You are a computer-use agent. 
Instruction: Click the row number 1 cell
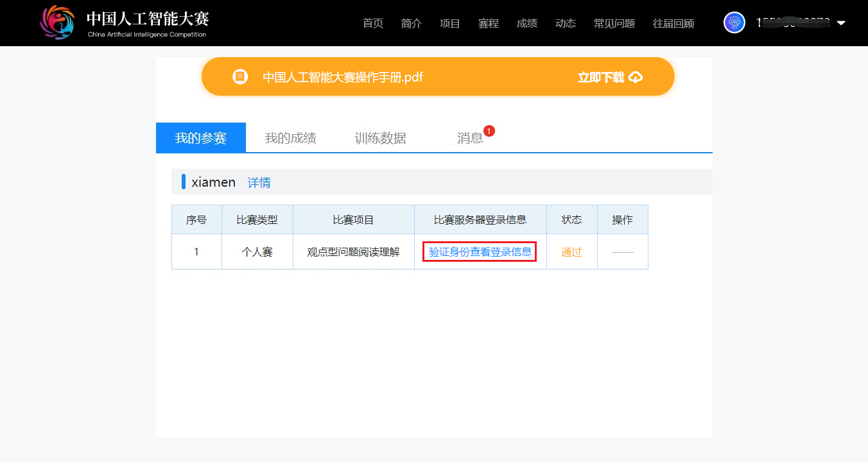click(196, 252)
